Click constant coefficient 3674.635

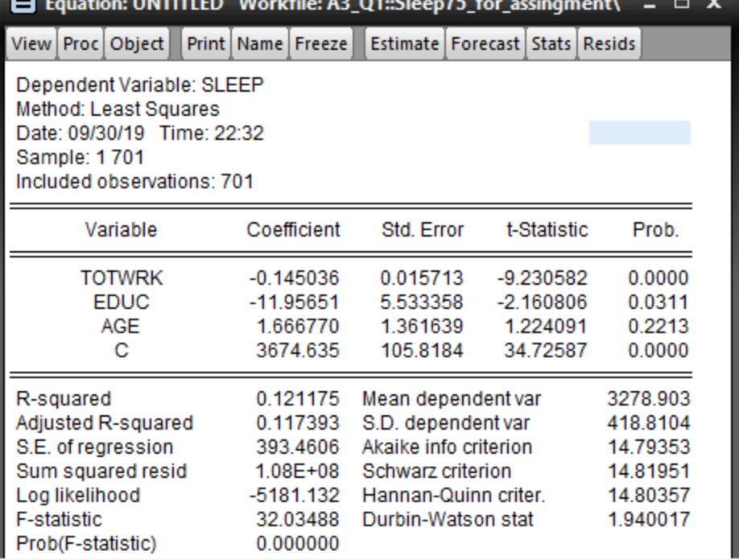coord(297,351)
